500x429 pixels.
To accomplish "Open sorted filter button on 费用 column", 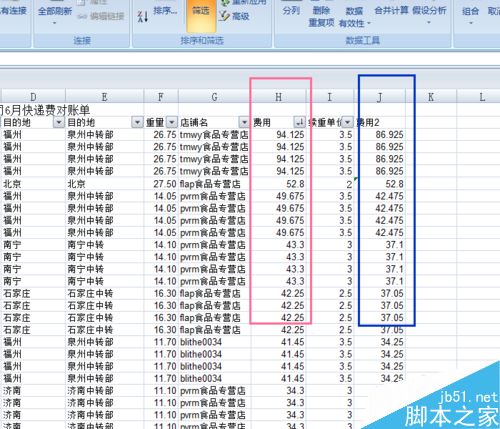I will pyautogui.click(x=299, y=122).
